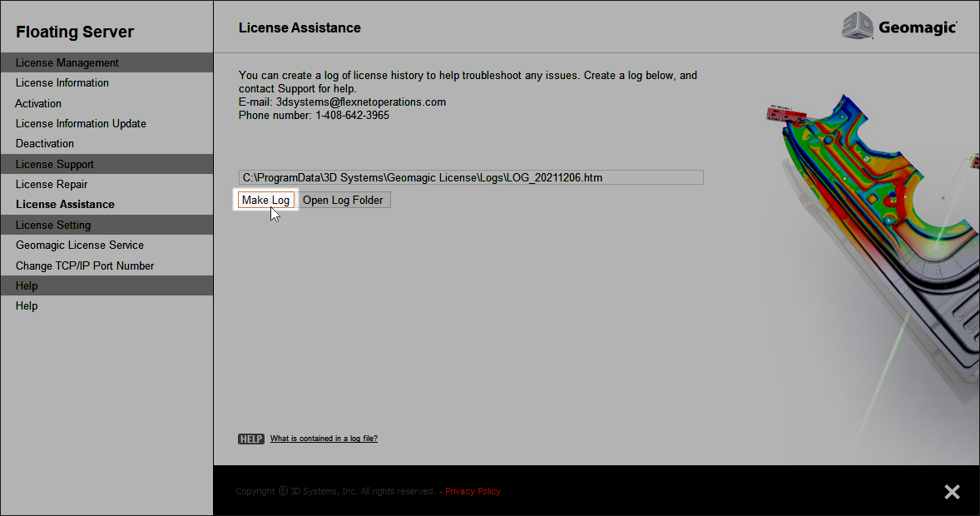This screenshot has height=516, width=980.
Task: Click the Geomagic 3D cube icon
Action: tap(856, 26)
